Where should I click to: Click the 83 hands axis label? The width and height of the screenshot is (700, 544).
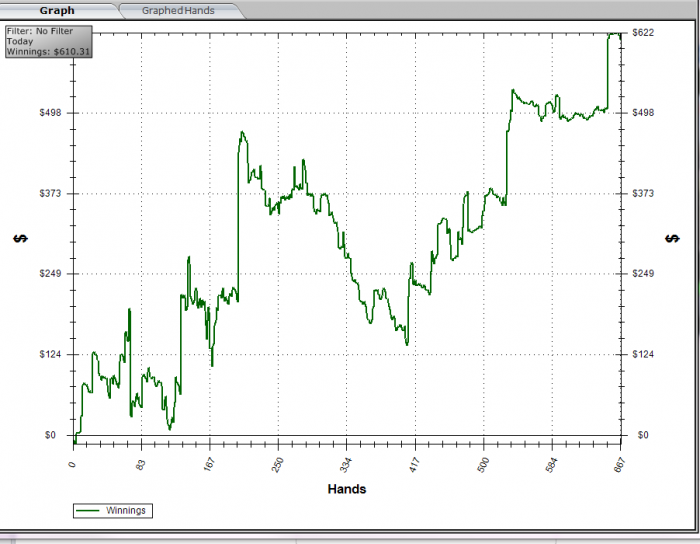(x=140, y=465)
